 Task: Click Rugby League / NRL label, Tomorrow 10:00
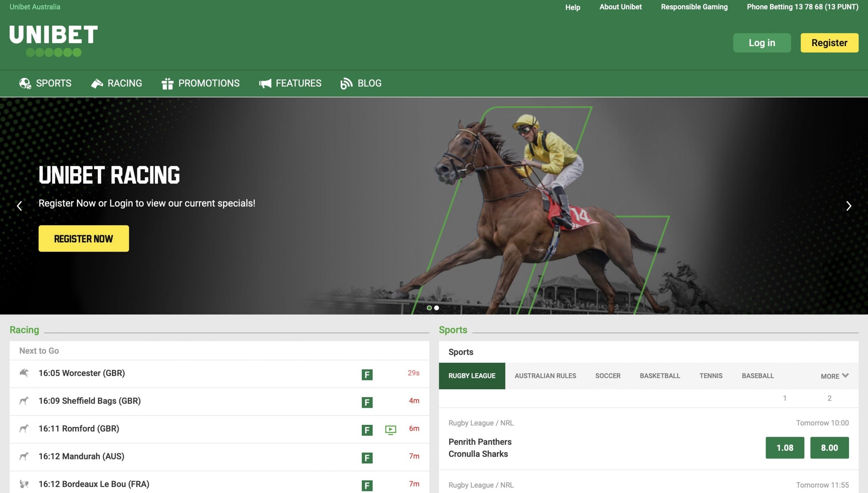point(481,423)
